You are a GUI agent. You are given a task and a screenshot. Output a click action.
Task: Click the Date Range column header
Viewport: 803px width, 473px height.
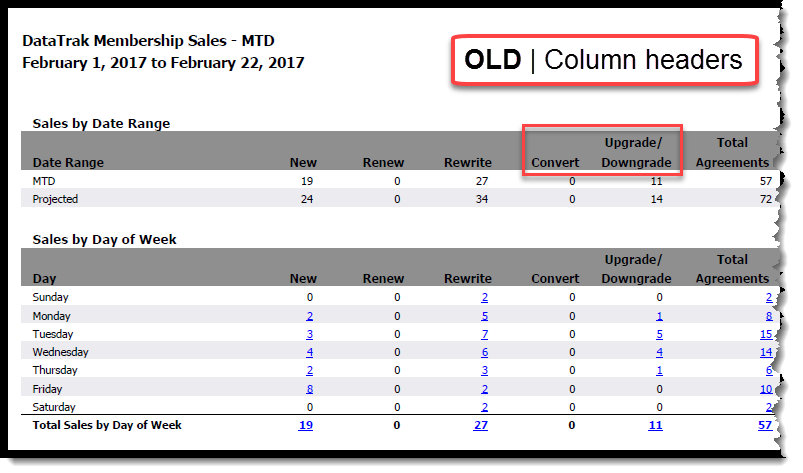coord(68,163)
